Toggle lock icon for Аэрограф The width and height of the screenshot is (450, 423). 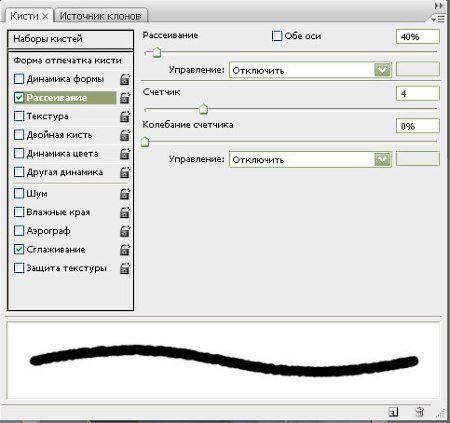tap(125, 231)
